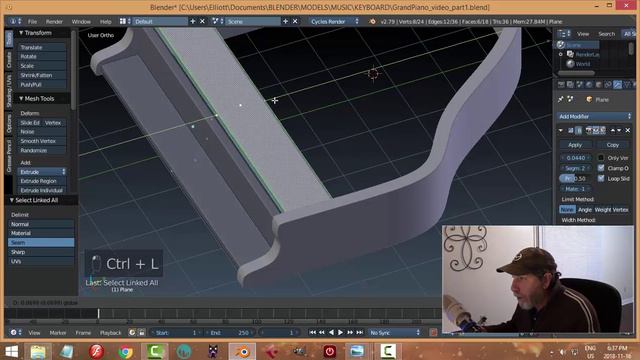Open Google Chrome from the taskbar
Screen dimensions: 640x360
[x=125, y=351]
